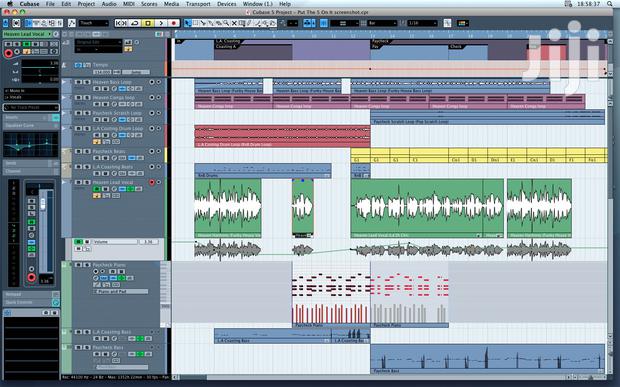The height and width of the screenshot is (387, 620).
Task: Open the Transport menu
Action: [198, 4]
